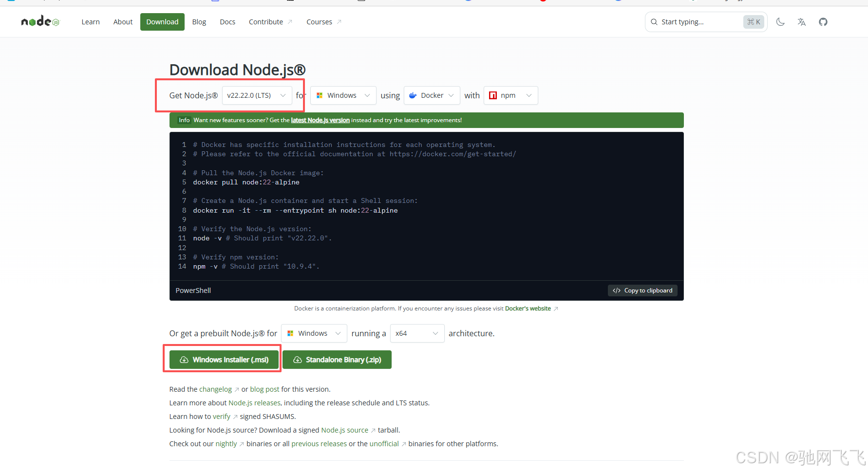Click the Copy to clipboard icon

tap(616, 290)
